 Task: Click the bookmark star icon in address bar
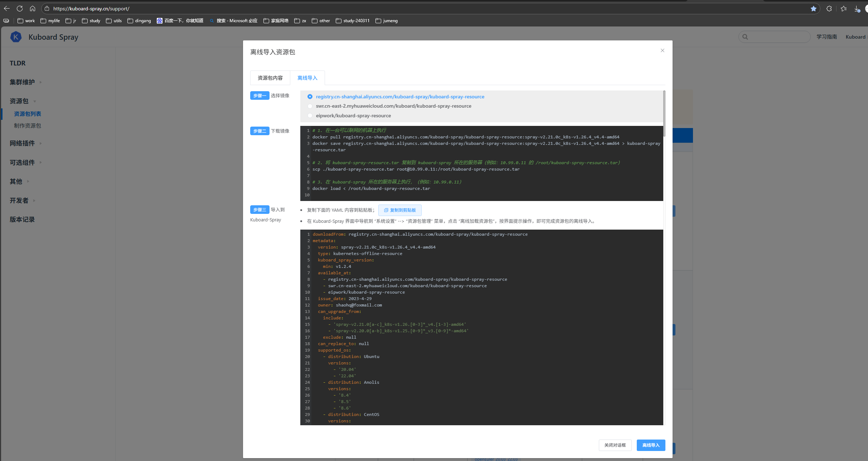click(x=813, y=9)
